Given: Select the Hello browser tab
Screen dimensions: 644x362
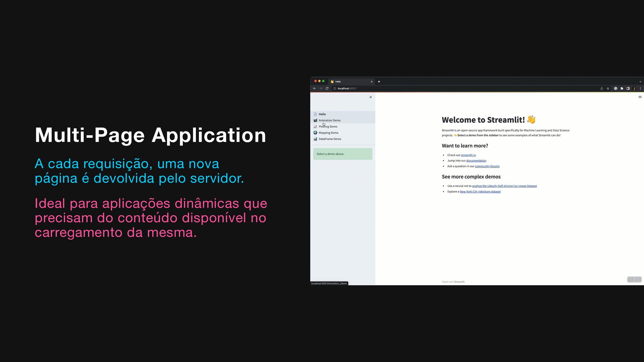Looking at the screenshot, I should point(351,81).
